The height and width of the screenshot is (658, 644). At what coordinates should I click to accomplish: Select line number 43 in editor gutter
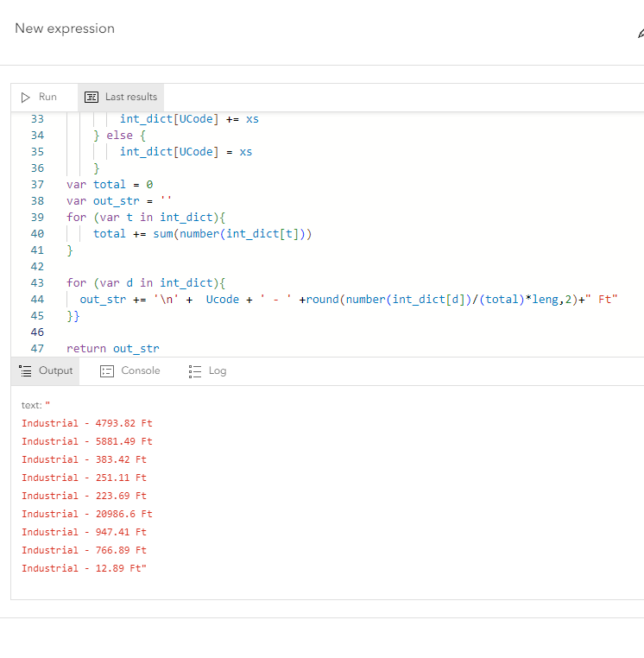pyautogui.click(x=37, y=283)
